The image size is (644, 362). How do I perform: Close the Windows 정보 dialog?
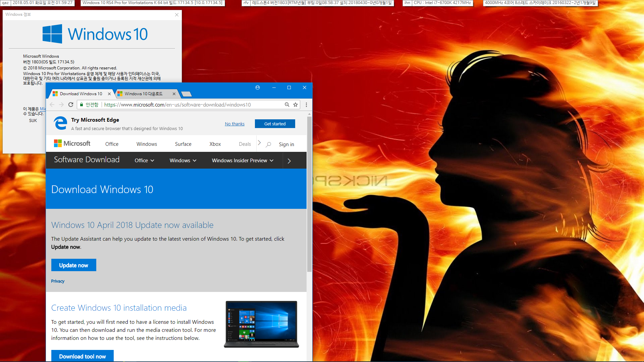[x=177, y=15]
